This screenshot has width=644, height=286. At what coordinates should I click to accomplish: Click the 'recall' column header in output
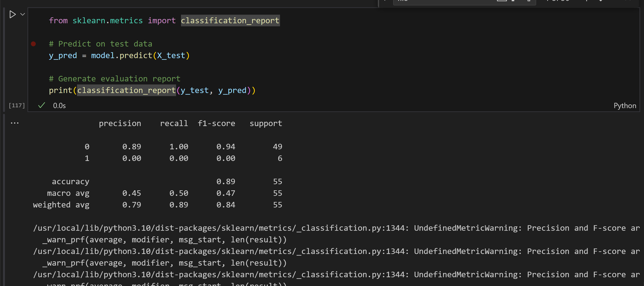pyautogui.click(x=174, y=123)
